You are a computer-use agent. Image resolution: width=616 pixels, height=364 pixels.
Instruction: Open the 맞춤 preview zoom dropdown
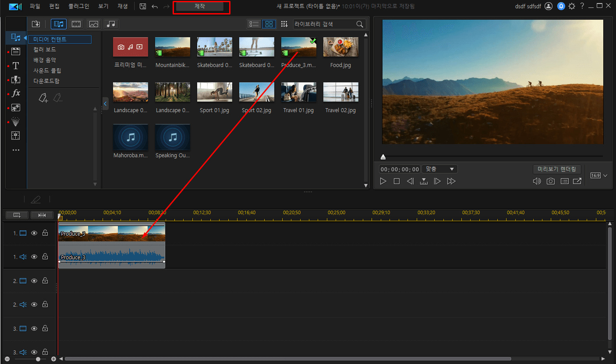click(x=439, y=169)
